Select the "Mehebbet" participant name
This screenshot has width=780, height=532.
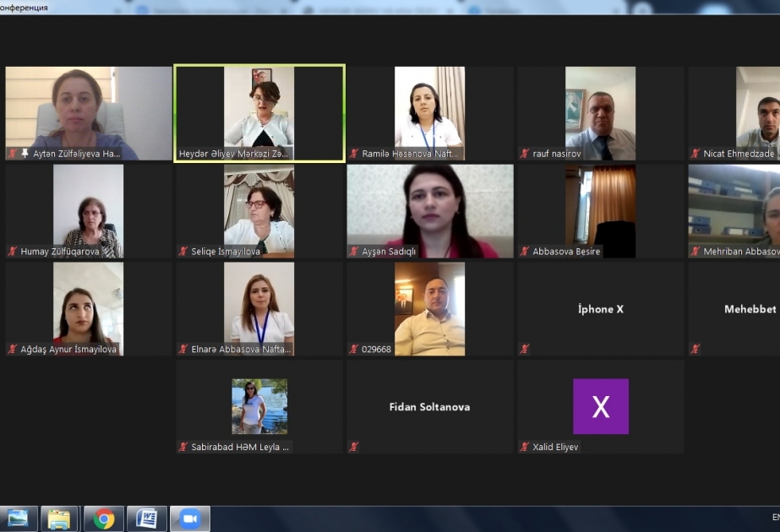[750, 309]
